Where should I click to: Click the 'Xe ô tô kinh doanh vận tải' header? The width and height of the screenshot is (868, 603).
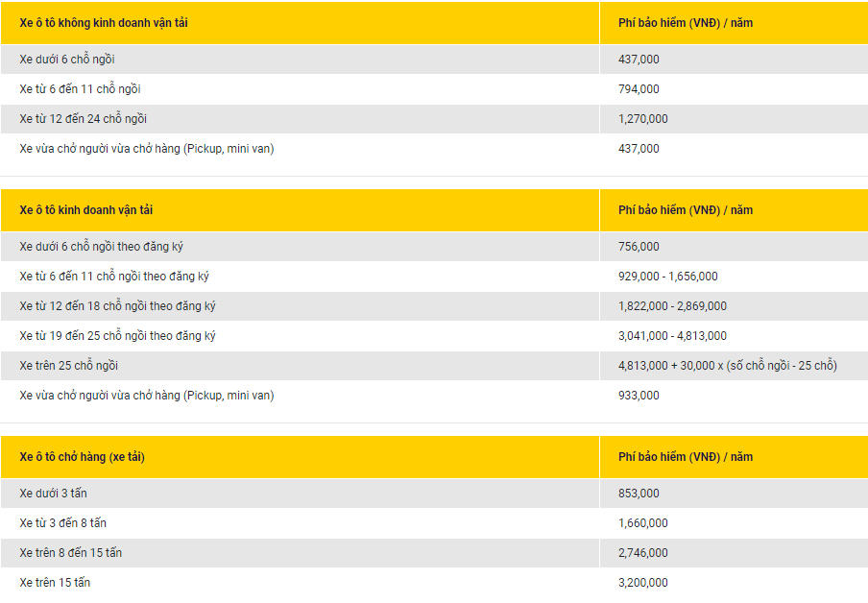coord(86,210)
